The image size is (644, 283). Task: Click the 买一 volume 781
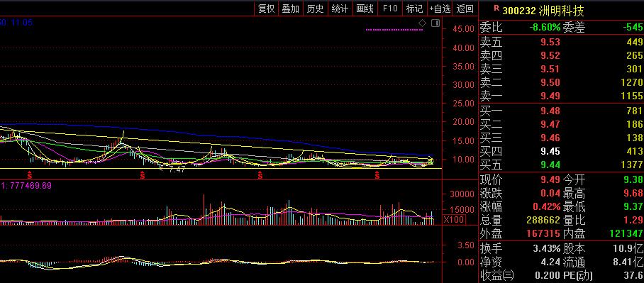635,111
